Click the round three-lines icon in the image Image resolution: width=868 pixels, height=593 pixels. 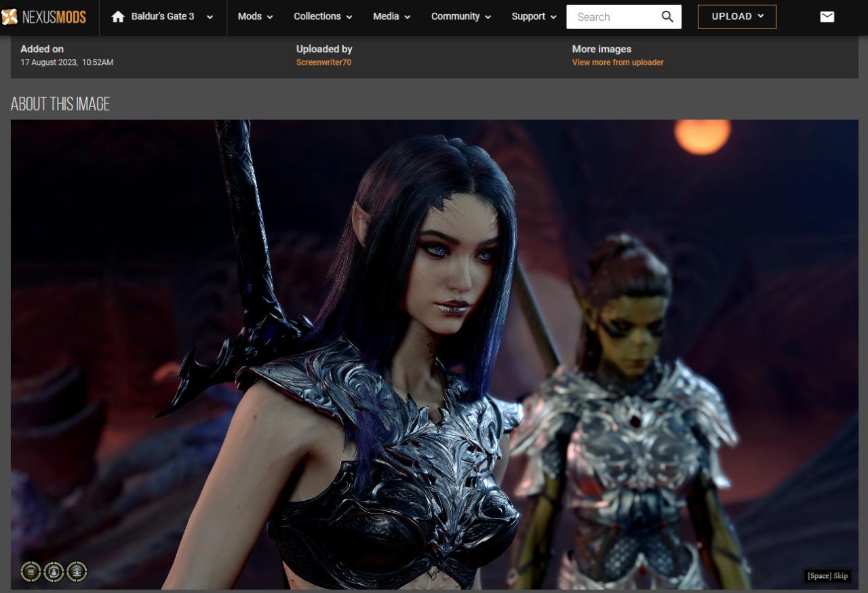point(31,572)
